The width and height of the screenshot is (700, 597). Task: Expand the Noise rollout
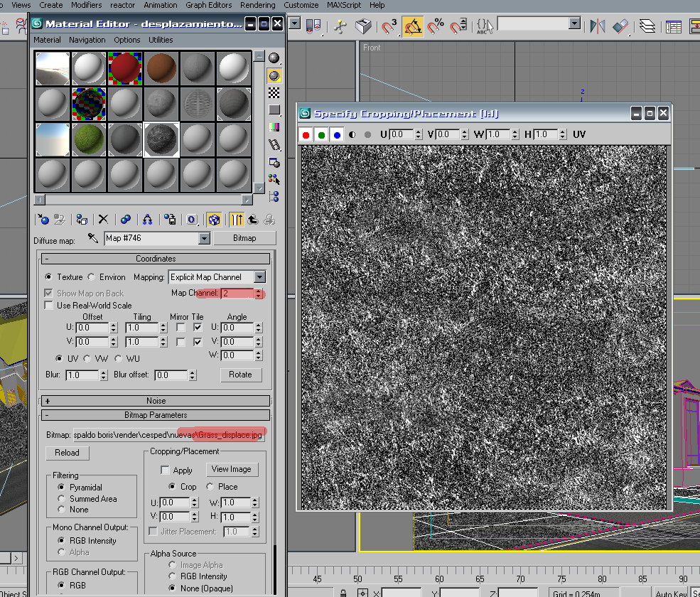156,401
